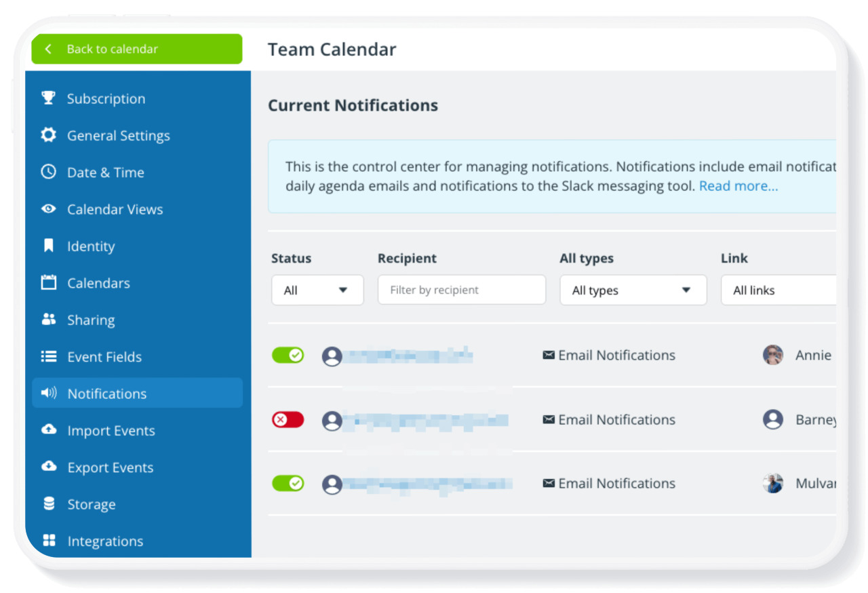
Task: Click the Date & Time clock icon
Action: [x=48, y=172]
